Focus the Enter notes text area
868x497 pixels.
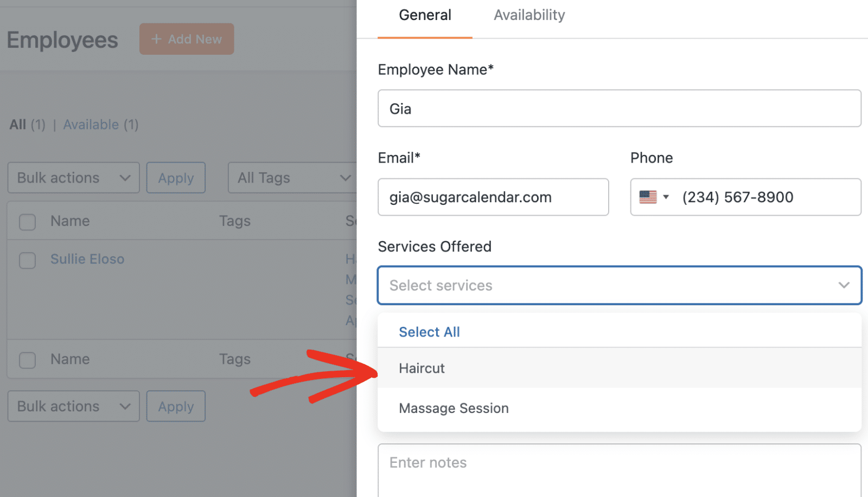(x=619, y=469)
